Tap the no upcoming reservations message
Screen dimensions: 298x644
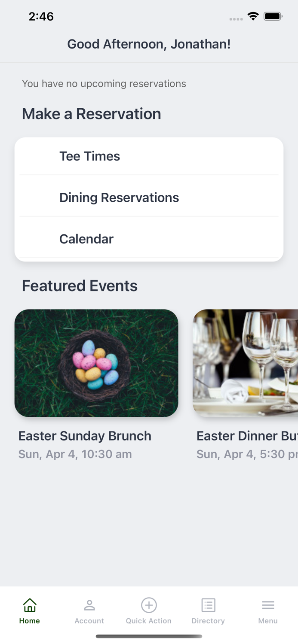[x=104, y=84]
